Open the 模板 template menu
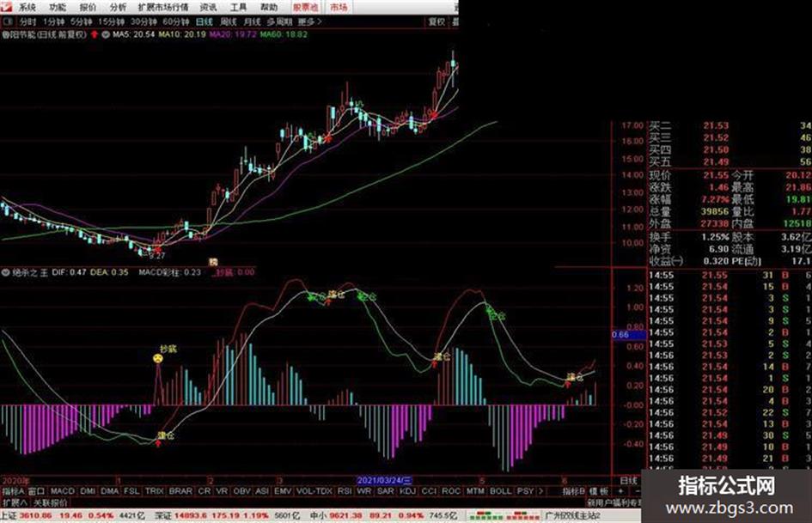The image size is (812, 523). pyautogui.click(x=599, y=491)
